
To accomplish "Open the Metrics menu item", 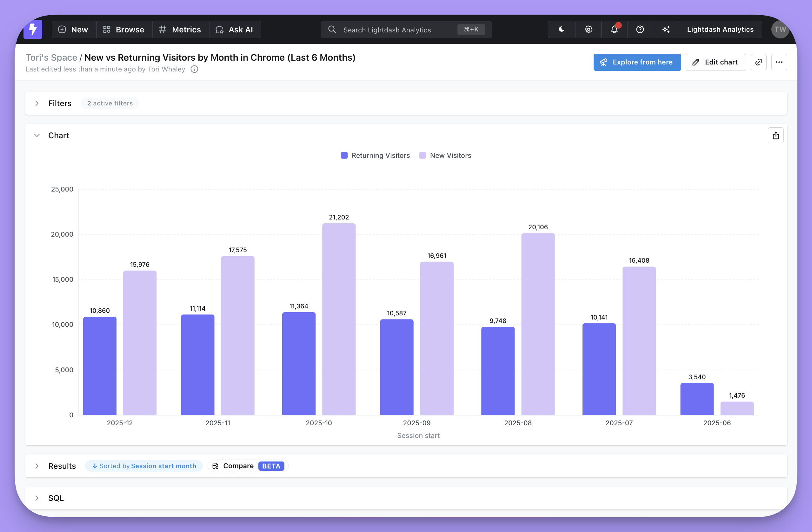I will point(180,29).
